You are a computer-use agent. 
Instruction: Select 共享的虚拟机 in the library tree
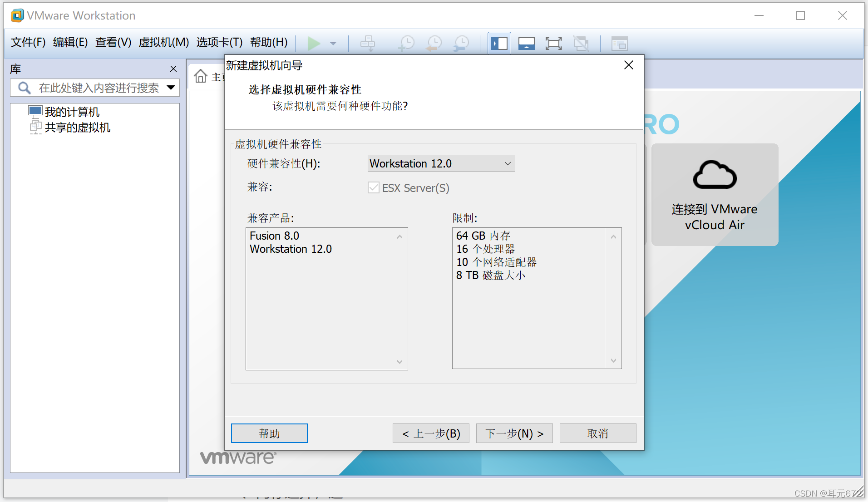click(77, 128)
